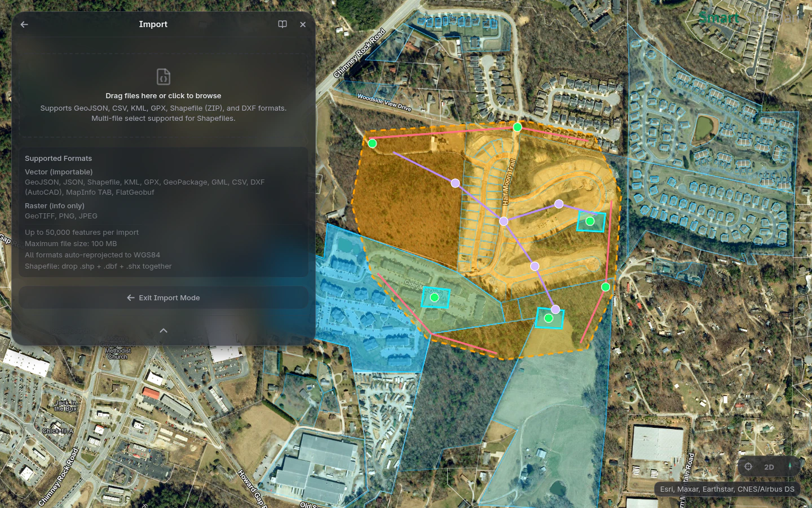The image size is (812, 508).
Task: Click the 'Import' panel title
Action: [x=153, y=24]
